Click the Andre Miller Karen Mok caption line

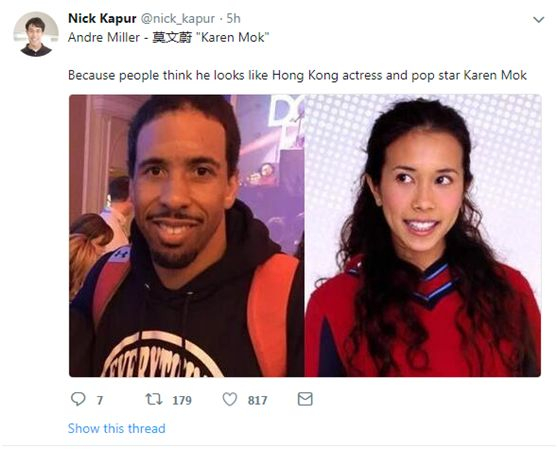pos(168,37)
